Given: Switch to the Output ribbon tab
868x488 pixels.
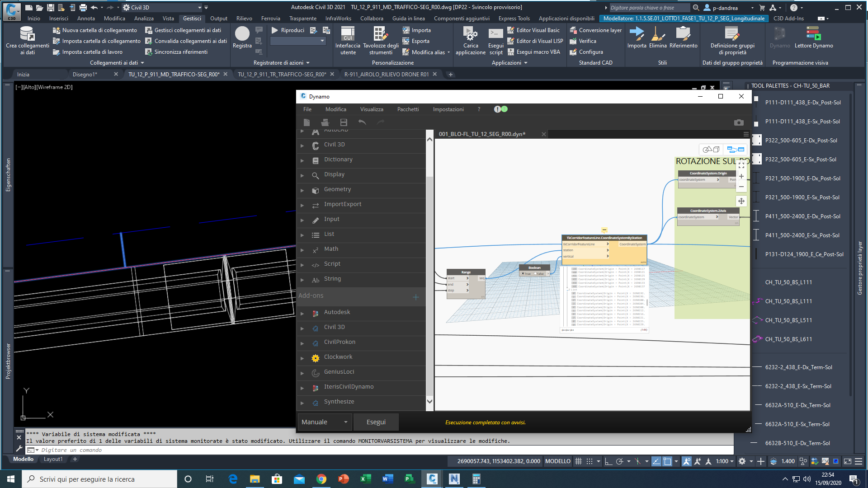Looking at the screenshot, I should tap(219, 19).
